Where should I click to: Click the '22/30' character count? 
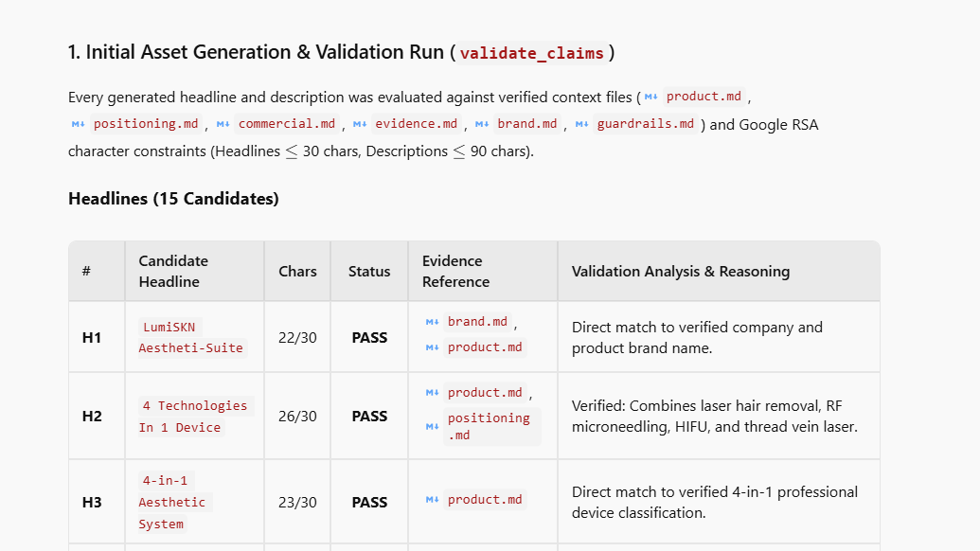pyautogui.click(x=297, y=337)
